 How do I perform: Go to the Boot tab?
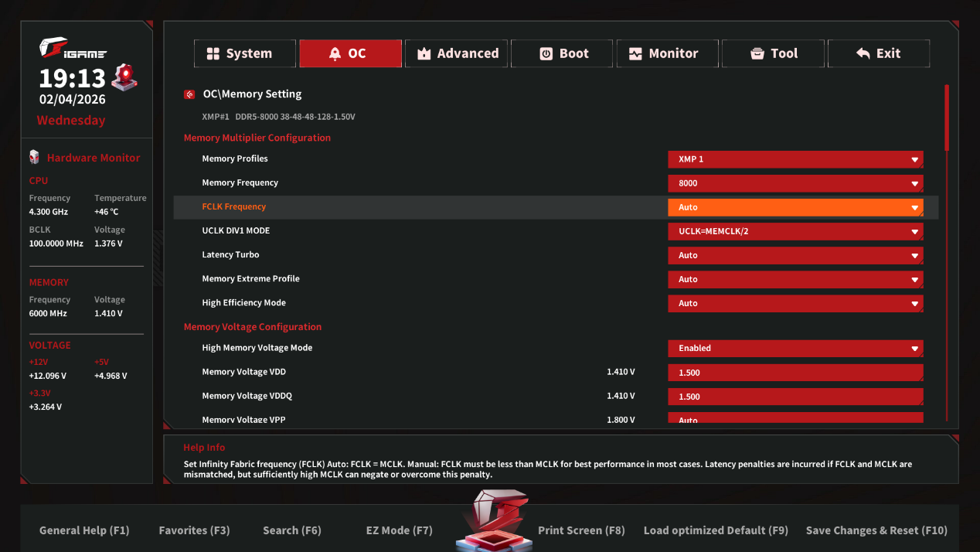pos(562,53)
